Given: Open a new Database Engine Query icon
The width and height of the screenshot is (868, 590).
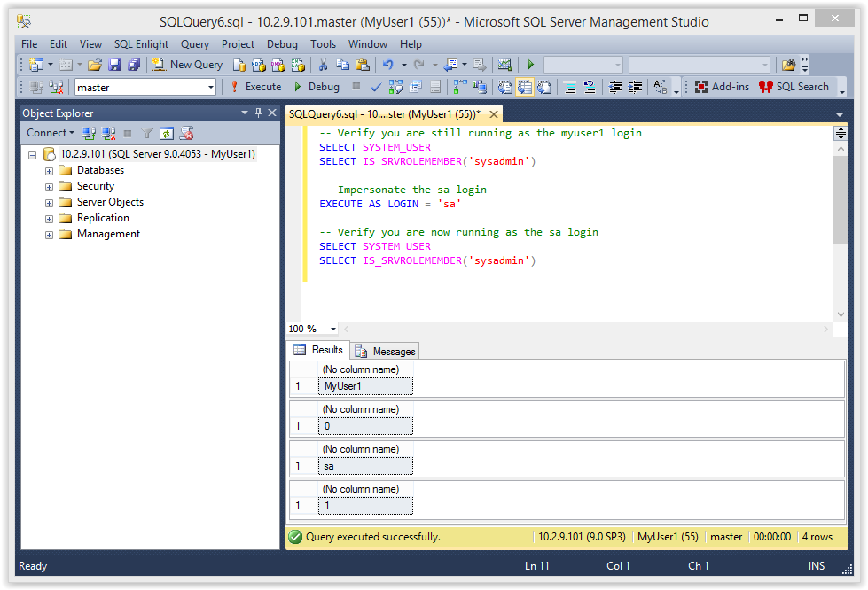Looking at the screenshot, I should 239,65.
